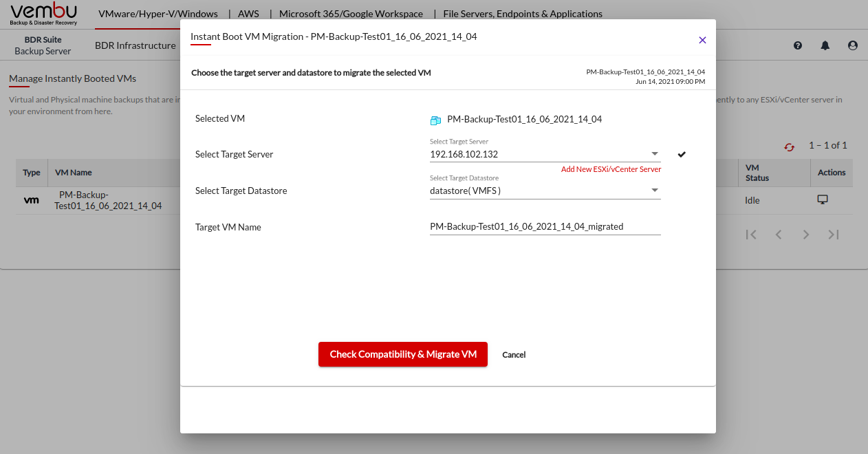
Task: Open the notifications bell icon
Action: (x=825, y=45)
